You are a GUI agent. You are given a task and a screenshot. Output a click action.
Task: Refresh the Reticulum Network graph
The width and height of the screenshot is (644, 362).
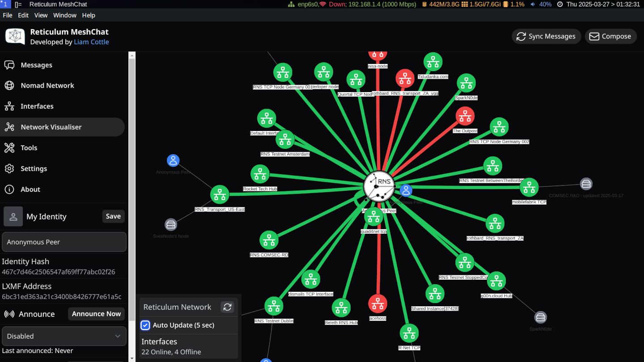coord(227,307)
